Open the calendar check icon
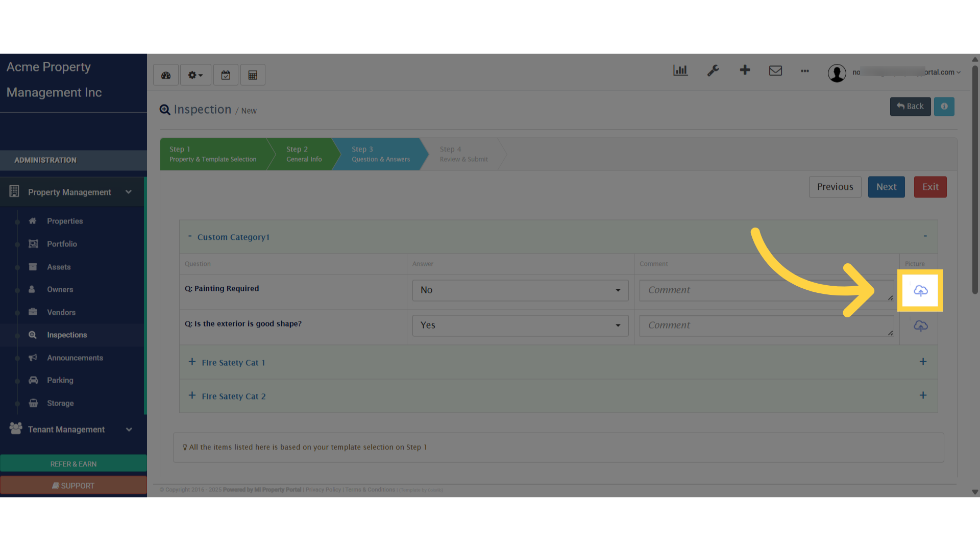980x551 pixels. click(226, 75)
